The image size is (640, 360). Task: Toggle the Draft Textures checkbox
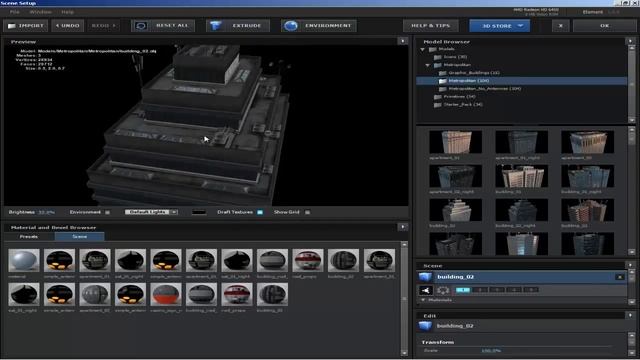(x=260, y=212)
